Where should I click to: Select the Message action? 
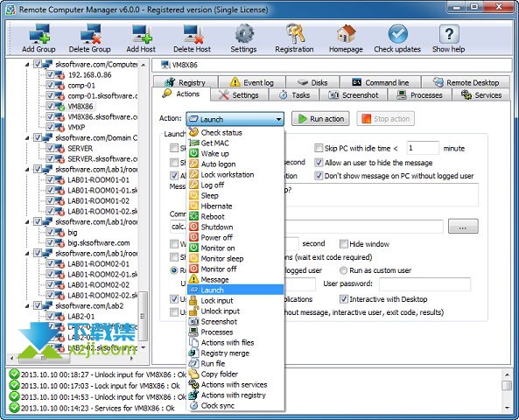235,280
